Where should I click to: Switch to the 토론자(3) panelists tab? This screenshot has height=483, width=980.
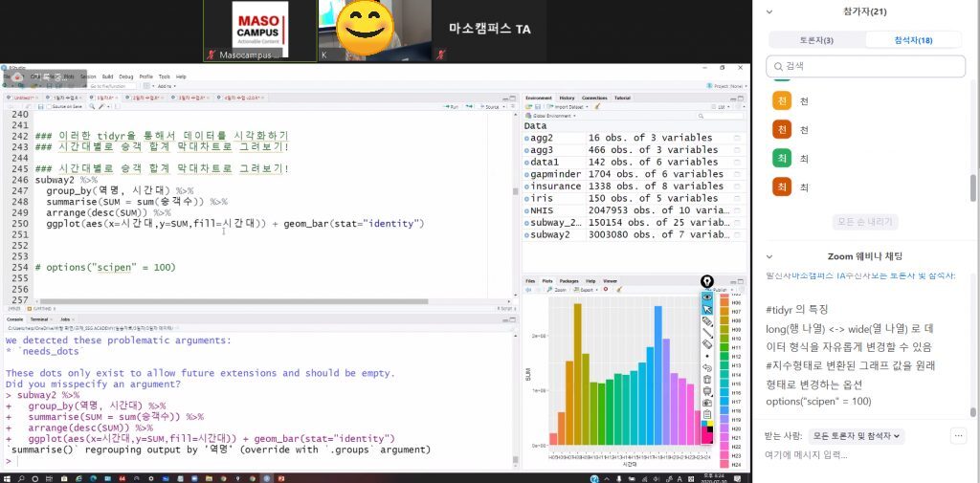(x=815, y=40)
